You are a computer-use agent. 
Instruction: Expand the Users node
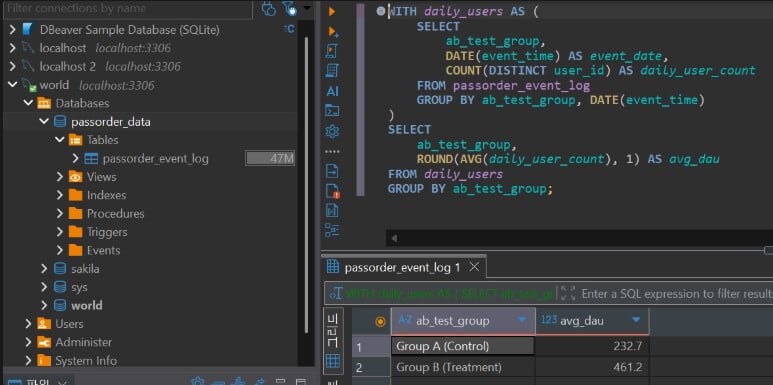click(28, 324)
